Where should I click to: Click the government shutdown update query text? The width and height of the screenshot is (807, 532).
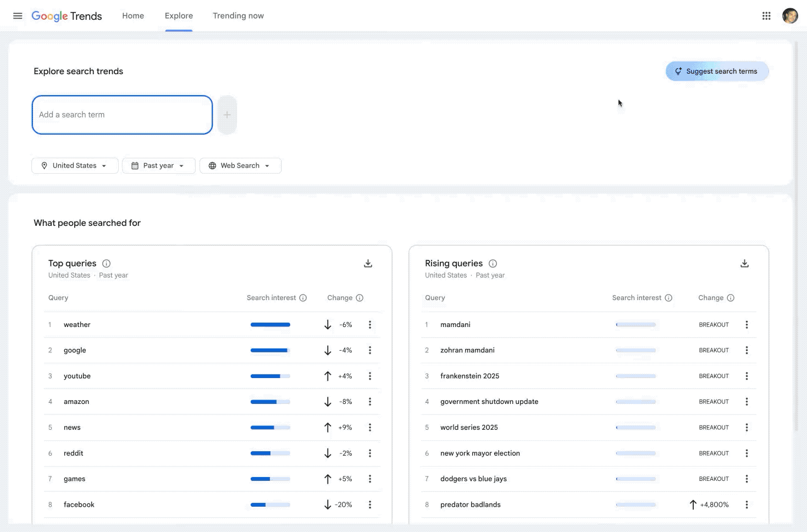click(489, 402)
